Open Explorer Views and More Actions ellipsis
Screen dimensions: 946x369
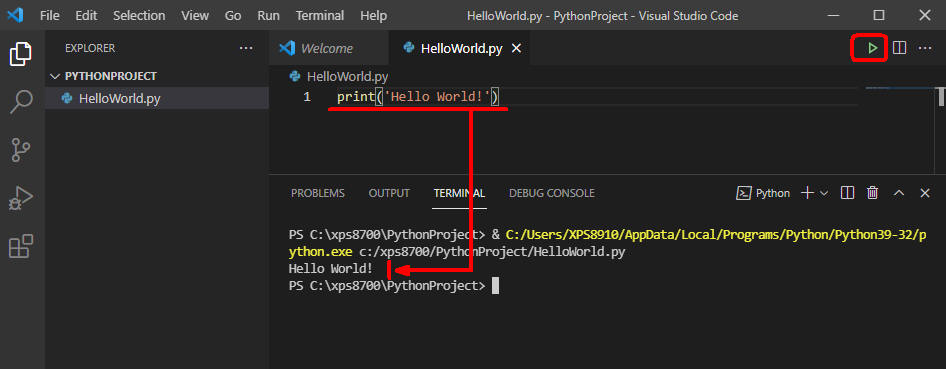coord(246,48)
